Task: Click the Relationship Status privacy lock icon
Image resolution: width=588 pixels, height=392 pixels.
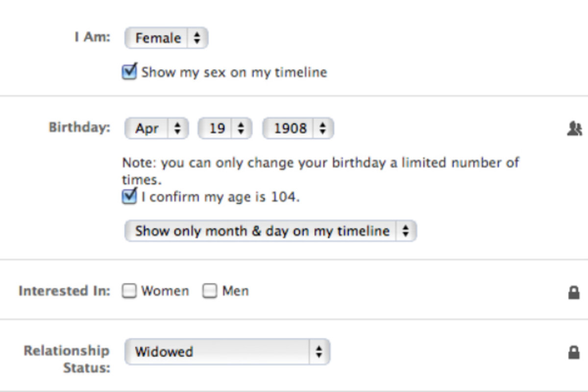Action: point(574,352)
